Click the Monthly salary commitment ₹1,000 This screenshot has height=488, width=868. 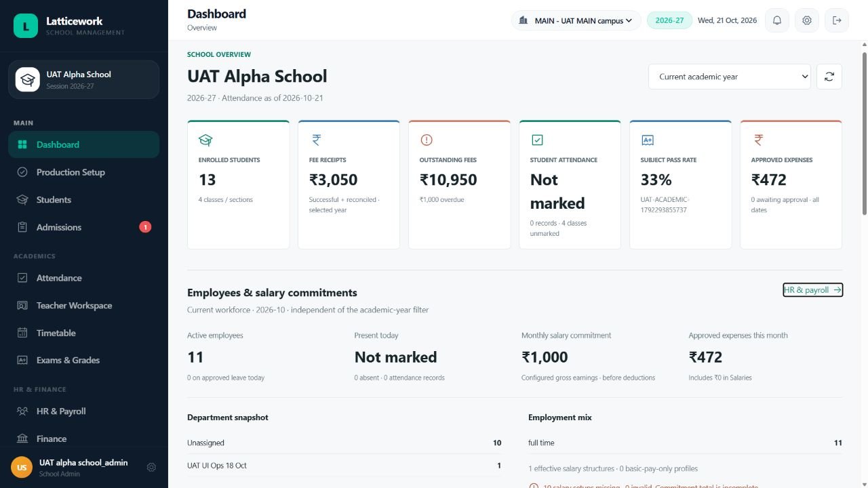[x=545, y=357]
